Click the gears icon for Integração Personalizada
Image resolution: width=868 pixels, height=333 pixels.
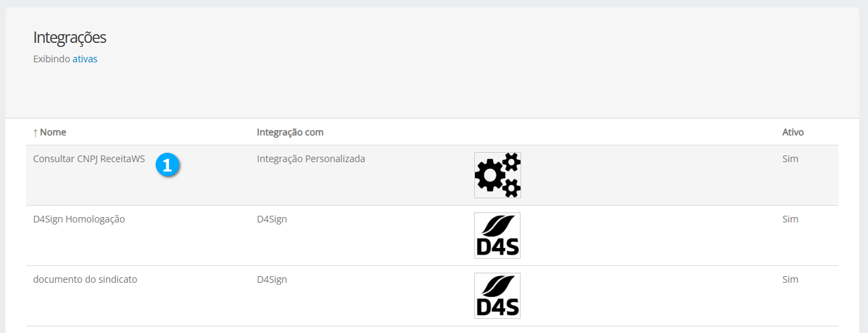pyautogui.click(x=497, y=175)
